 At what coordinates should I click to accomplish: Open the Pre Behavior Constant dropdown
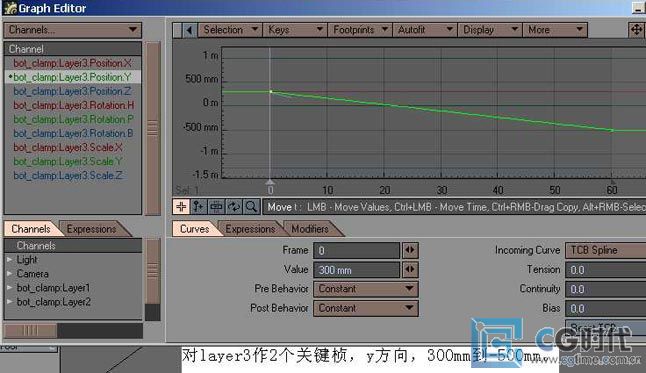[x=366, y=289]
